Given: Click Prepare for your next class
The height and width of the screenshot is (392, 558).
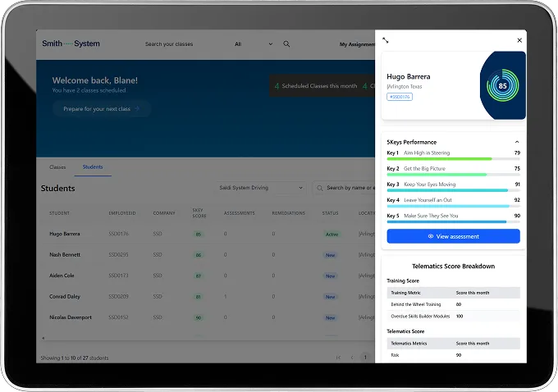Looking at the screenshot, I should 101,108.
